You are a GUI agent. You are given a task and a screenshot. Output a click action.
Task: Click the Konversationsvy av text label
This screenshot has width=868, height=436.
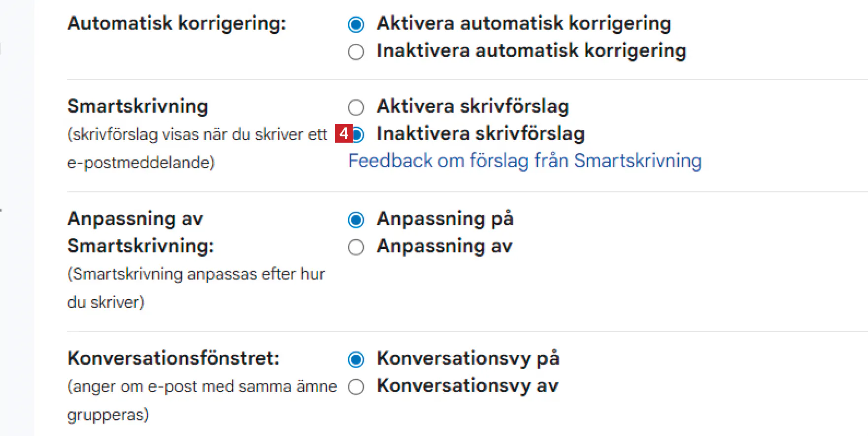467,386
